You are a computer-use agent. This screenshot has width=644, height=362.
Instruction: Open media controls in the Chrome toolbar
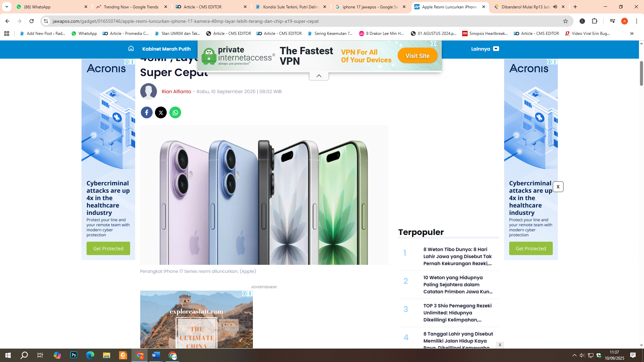612,21
